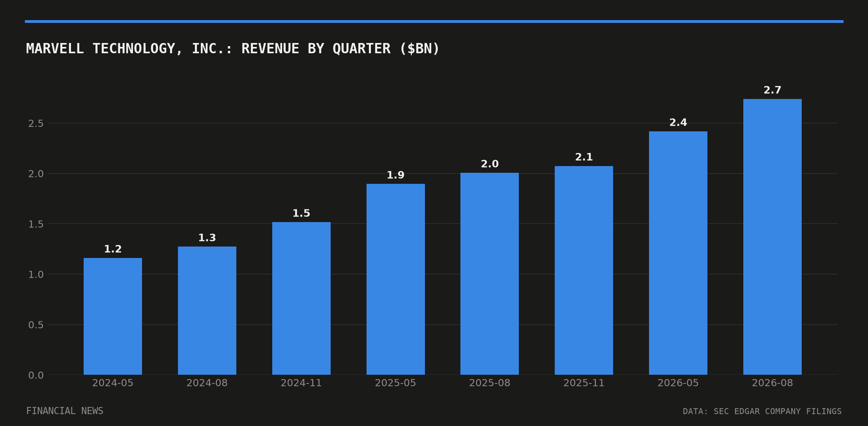The height and width of the screenshot is (426, 868).
Task: Click the 1.0 y-axis tick label
Action: click(36, 275)
